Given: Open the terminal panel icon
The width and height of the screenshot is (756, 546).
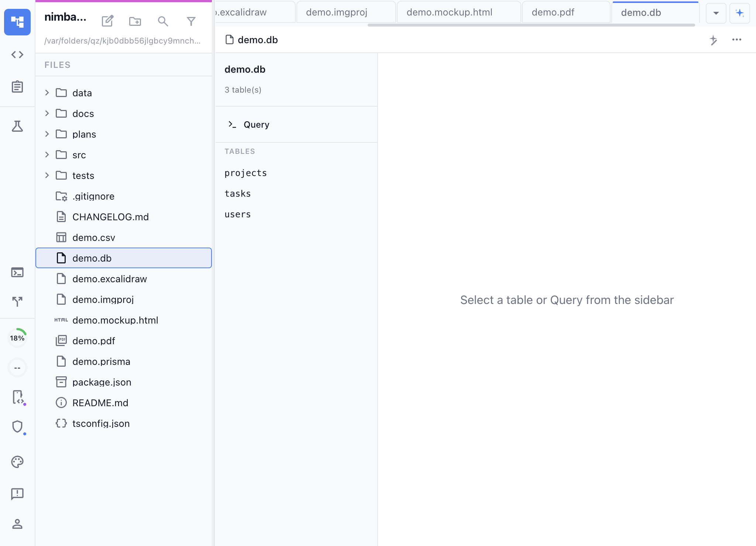Looking at the screenshot, I should 17,272.
